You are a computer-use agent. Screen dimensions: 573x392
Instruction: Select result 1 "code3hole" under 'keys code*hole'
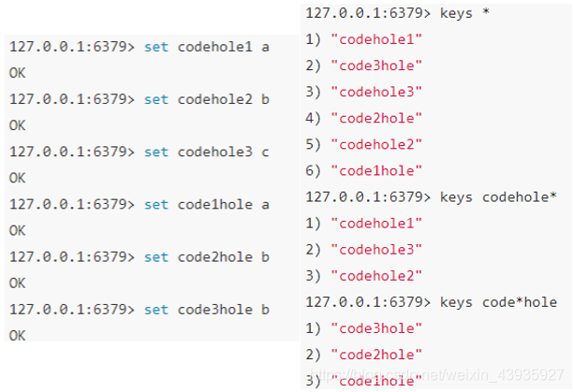coord(376,328)
